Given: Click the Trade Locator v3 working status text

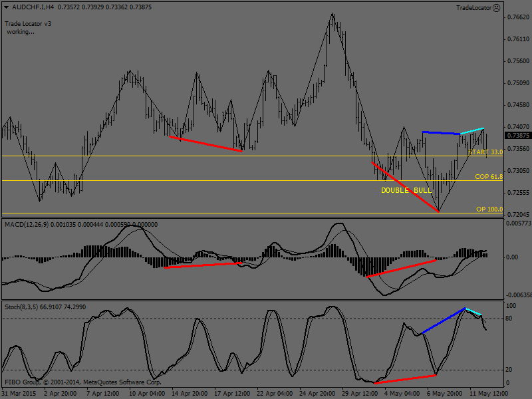Looking at the screenshot, I should tap(28, 27).
